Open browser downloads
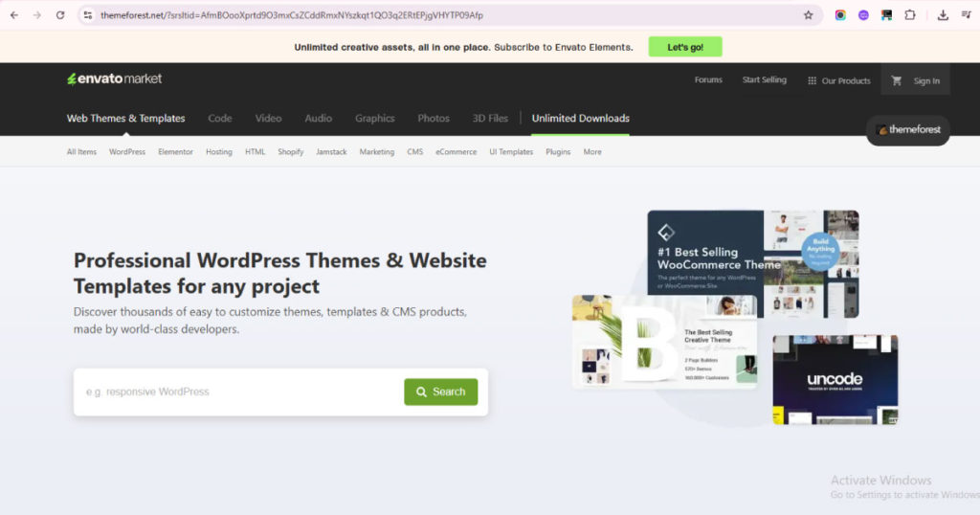980x515 pixels. tap(943, 15)
